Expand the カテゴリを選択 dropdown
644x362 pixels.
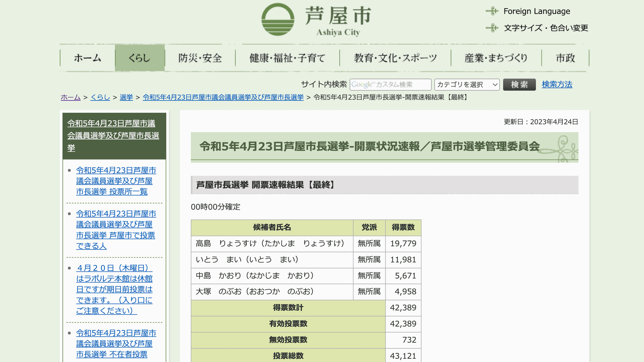pyautogui.click(x=467, y=84)
